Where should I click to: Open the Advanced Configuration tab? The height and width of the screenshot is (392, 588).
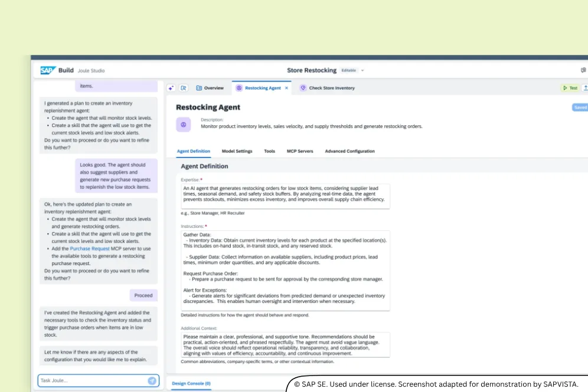click(349, 151)
